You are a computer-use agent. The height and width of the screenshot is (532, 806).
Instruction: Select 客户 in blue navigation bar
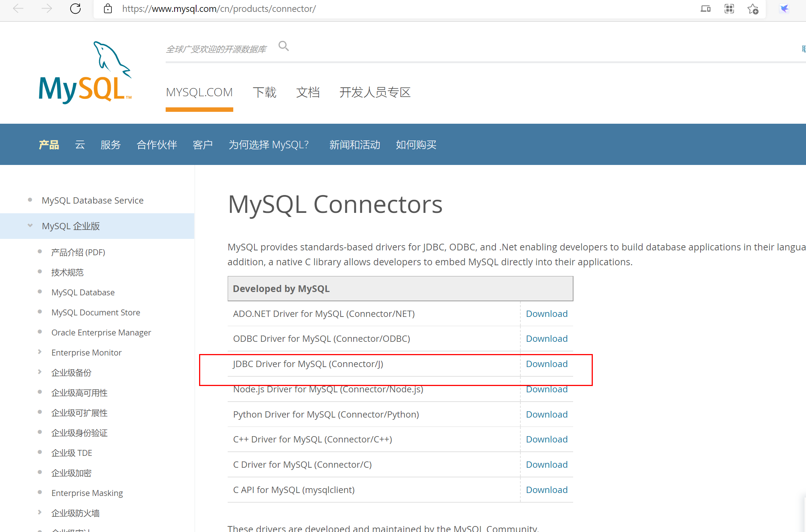(x=203, y=145)
